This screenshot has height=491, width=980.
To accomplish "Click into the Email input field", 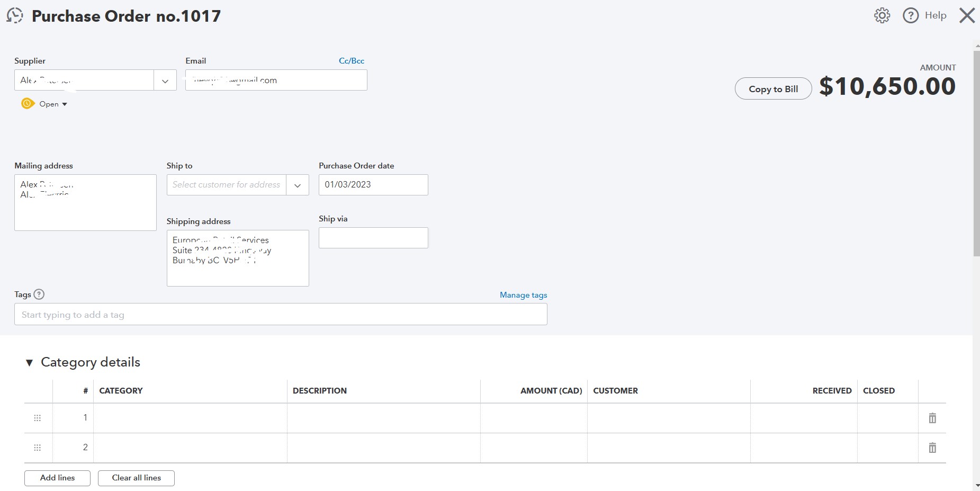I will tap(276, 80).
